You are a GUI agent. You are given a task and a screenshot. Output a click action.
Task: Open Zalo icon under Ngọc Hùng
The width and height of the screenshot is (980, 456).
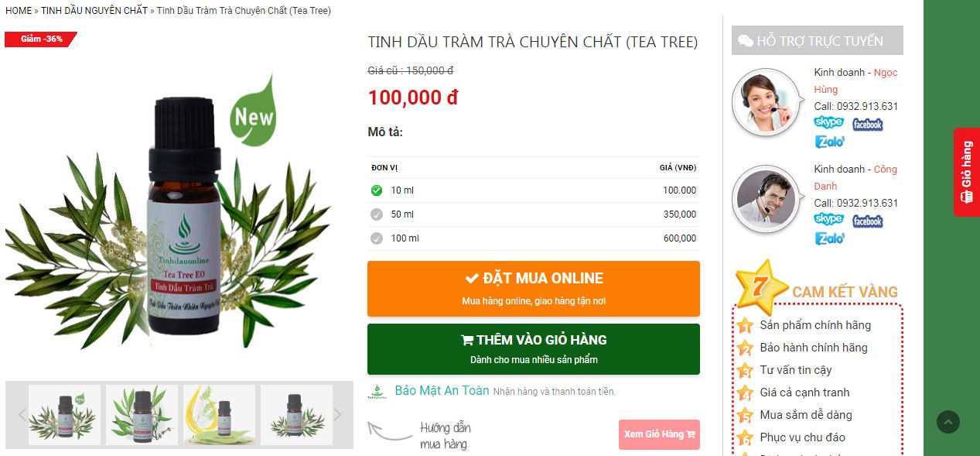point(829,142)
